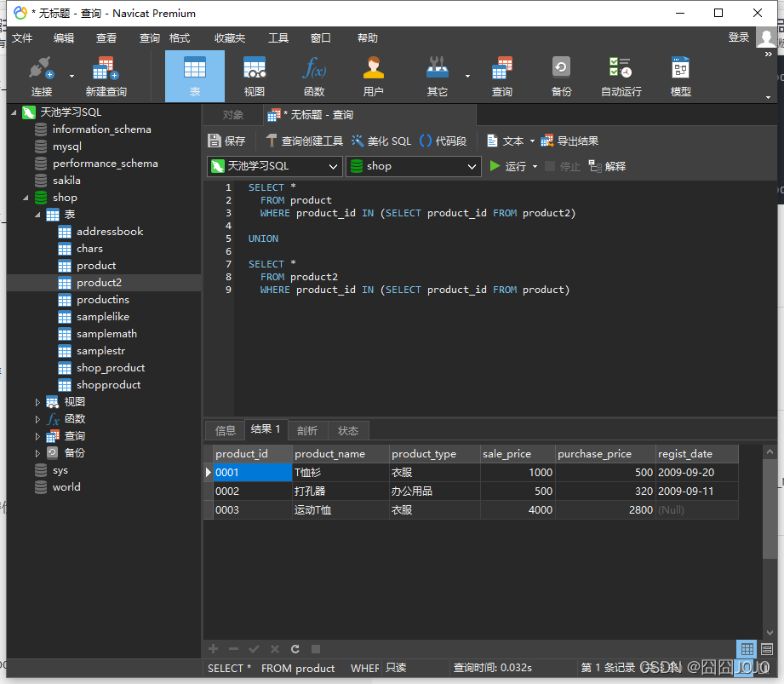Expand the 查询 queries node in tree
The image size is (784, 684).
[38, 436]
